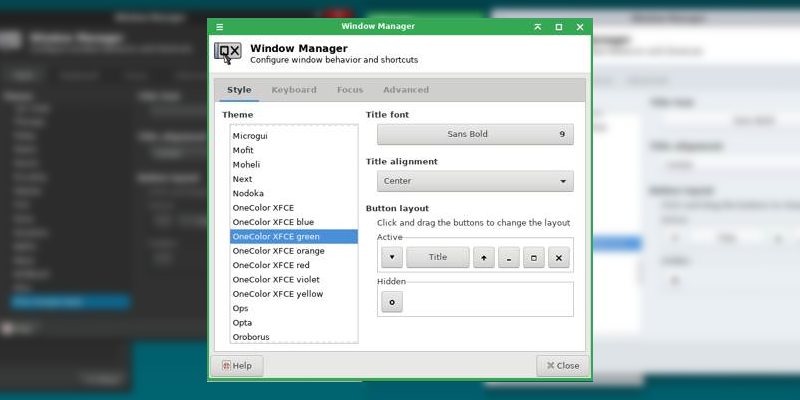The image size is (800, 400).
Task: Click the Maximize square layout button
Action: (534, 258)
